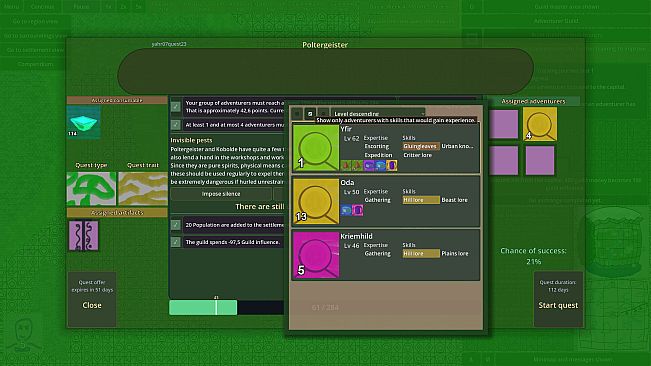651x366 pixels.
Task: Click the green Quest type image
Action: click(x=91, y=189)
